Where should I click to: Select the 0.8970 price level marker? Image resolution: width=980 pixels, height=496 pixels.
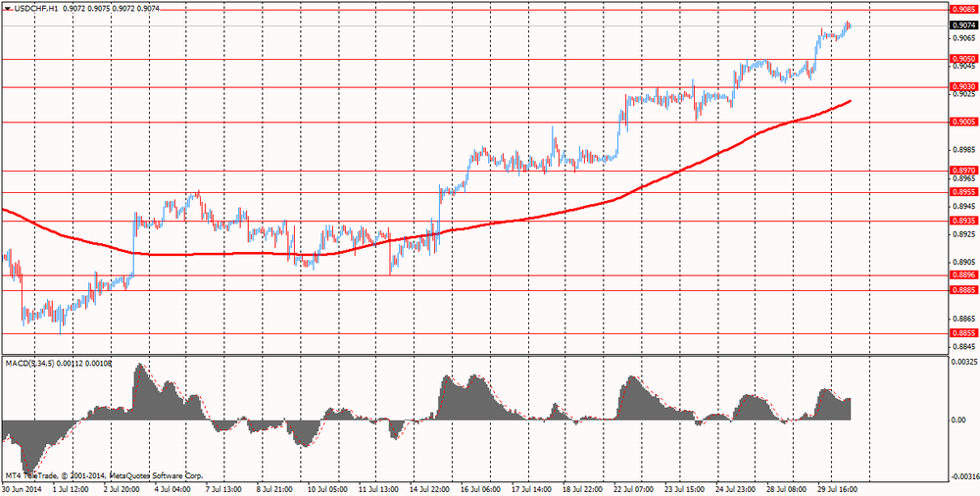tap(962, 171)
